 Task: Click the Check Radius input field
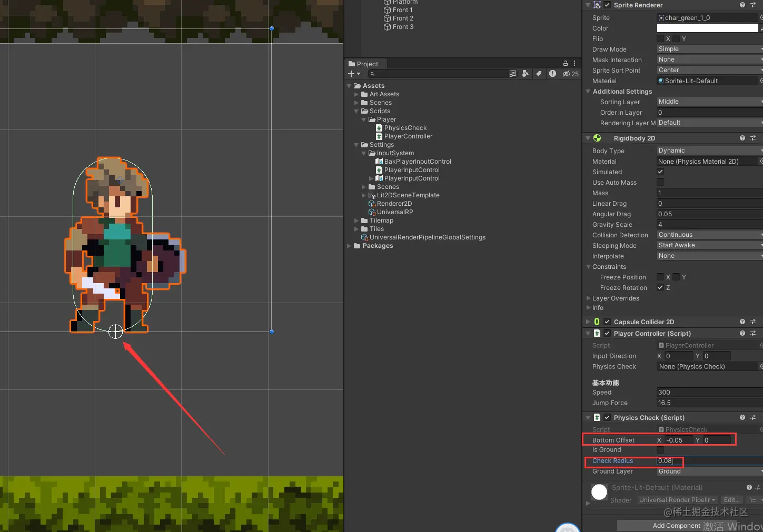709,461
